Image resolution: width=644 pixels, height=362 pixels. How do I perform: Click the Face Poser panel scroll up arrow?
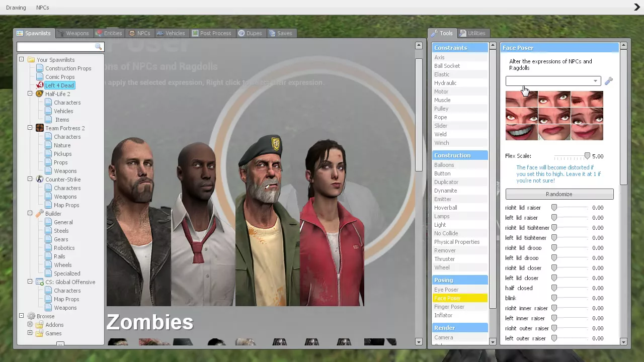tap(623, 46)
